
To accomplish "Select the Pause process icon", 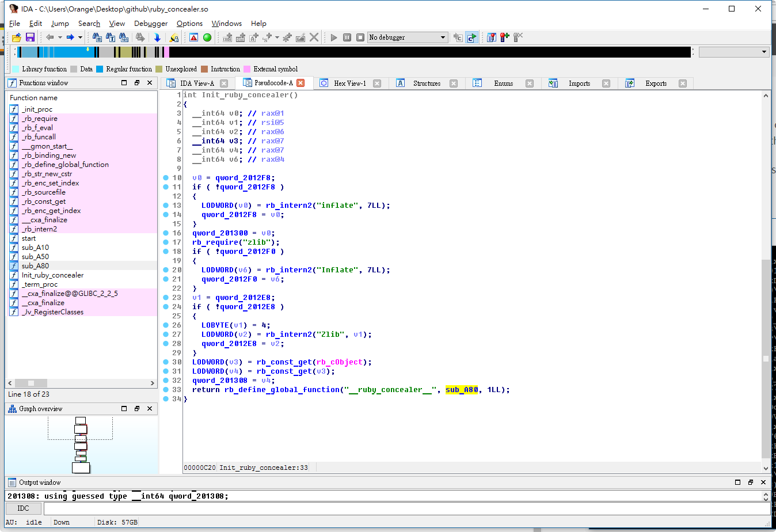I will click(x=347, y=37).
